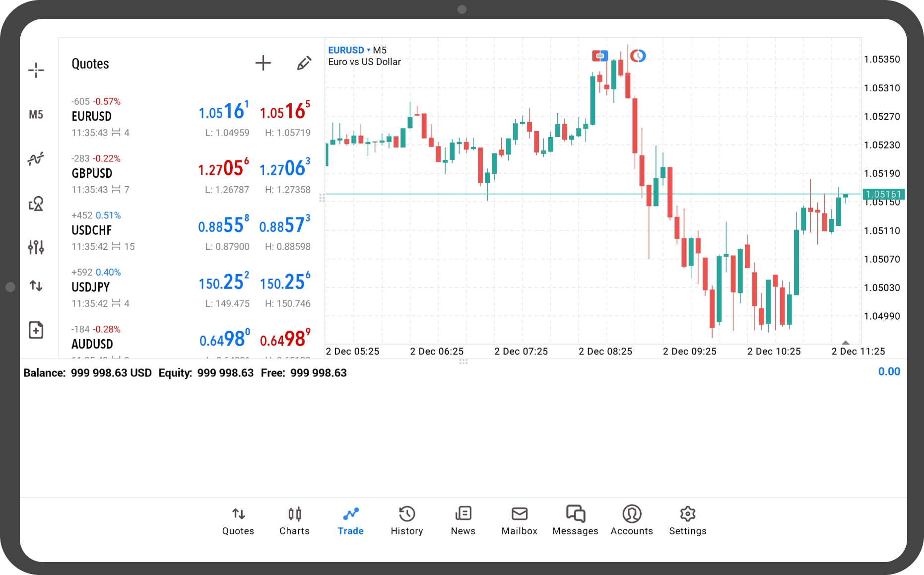Open the indicators icon in sidebar
The height and width of the screenshot is (575, 924).
click(x=36, y=159)
